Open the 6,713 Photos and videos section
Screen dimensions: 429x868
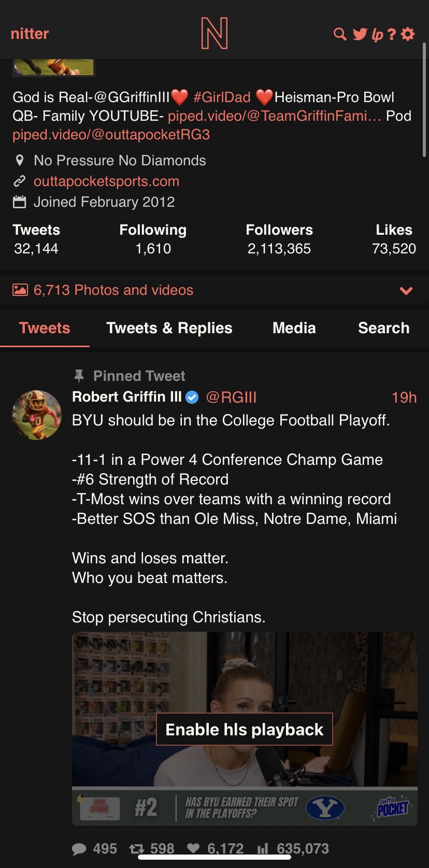(113, 290)
